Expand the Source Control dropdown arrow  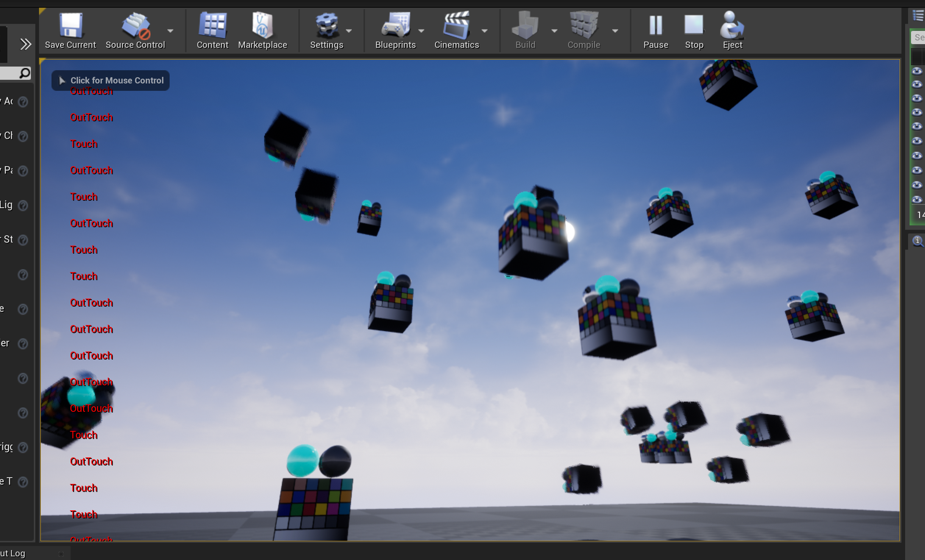(x=170, y=31)
